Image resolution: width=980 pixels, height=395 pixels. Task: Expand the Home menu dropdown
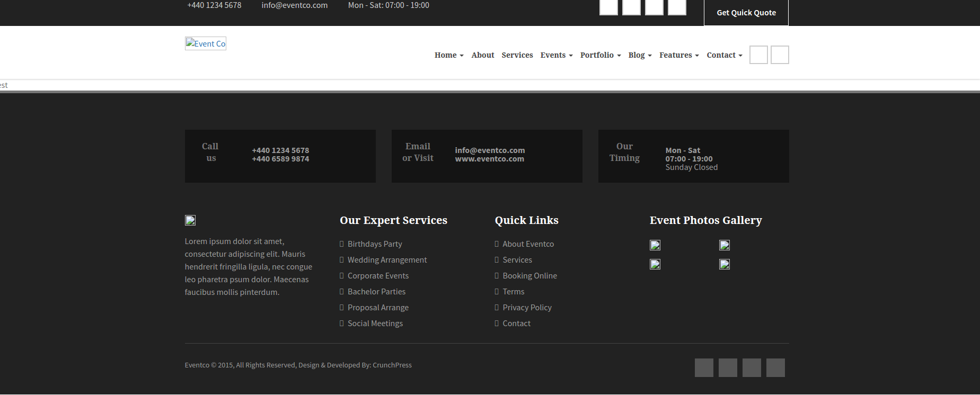pos(449,55)
